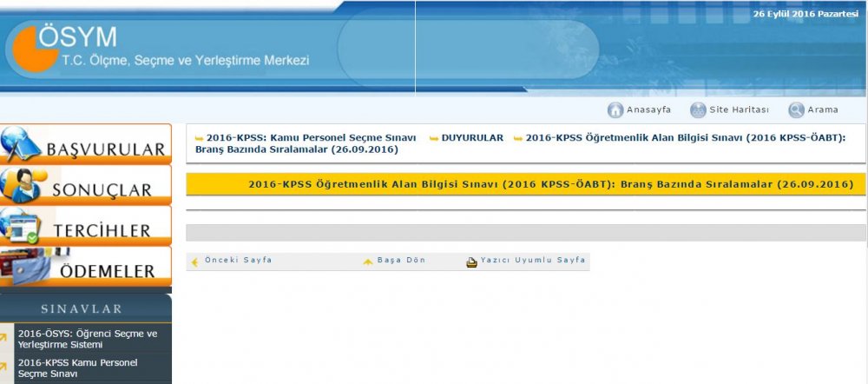Image resolution: width=868 pixels, height=384 pixels.
Task: Click the DUYURULAR breadcrumb link
Action: pyautogui.click(x=472, y=138)
